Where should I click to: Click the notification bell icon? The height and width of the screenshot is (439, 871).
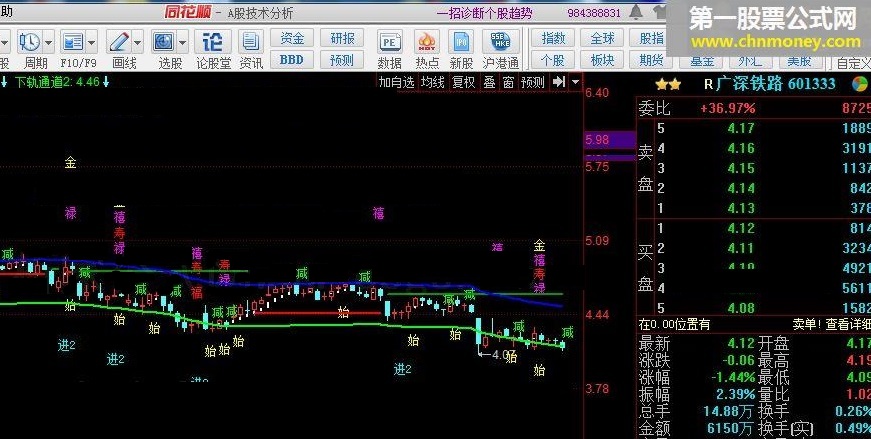[x=636, y=12]
